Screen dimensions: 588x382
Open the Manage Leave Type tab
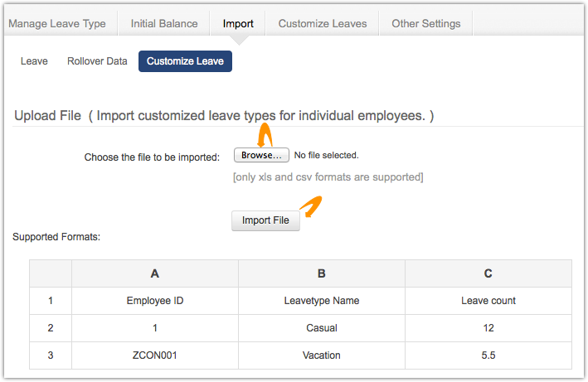pos(57,23)
